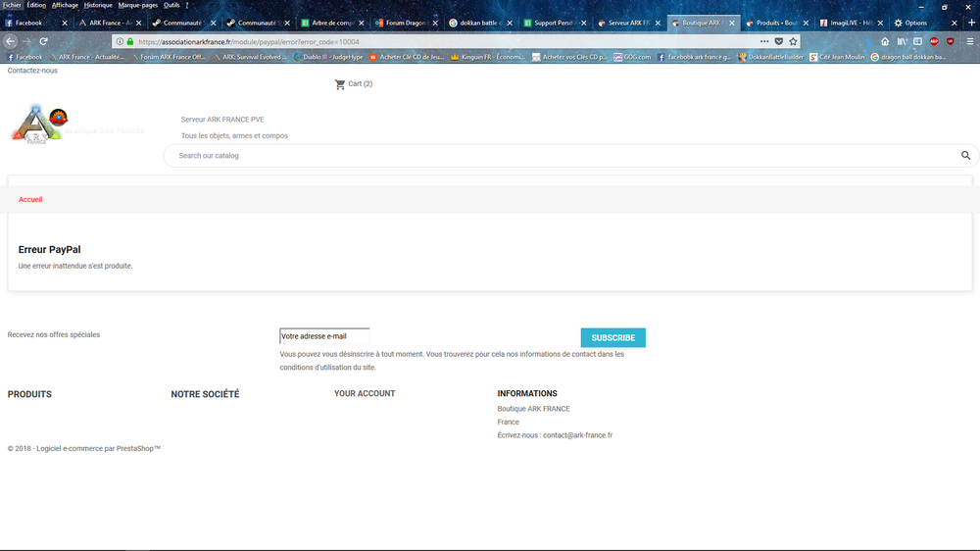Bookmark this page with the star icon
980x551 pixels.
pyautogui.click(x=793, y=41)
